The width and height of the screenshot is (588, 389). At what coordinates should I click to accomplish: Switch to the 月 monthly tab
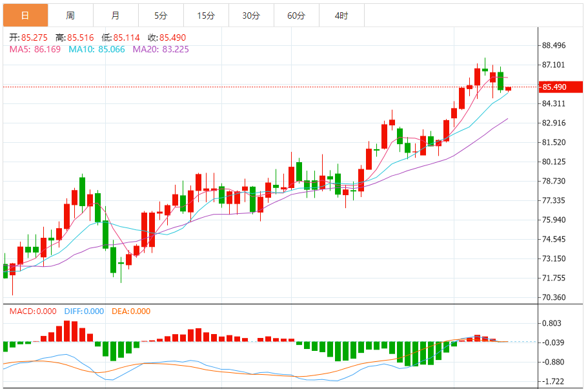point(116,16)
